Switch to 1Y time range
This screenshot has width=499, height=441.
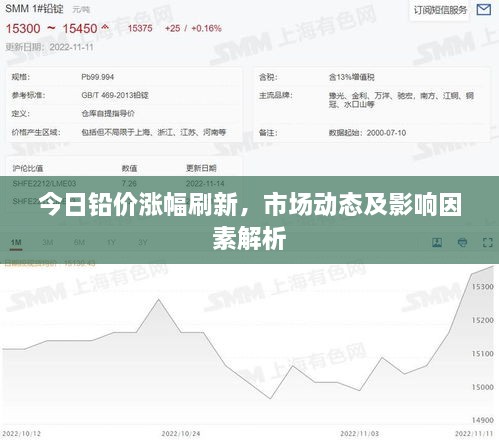[x=111, y=242]
